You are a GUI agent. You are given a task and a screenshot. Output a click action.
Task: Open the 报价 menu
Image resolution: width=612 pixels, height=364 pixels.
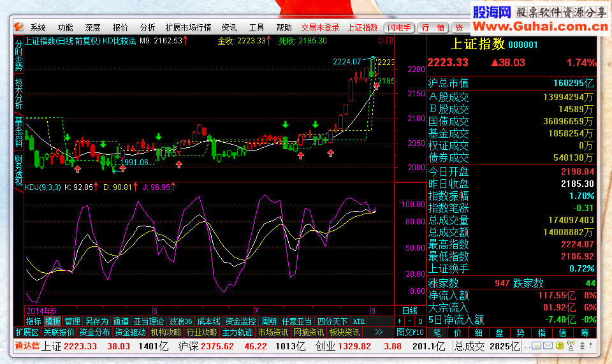pyautogui.click(x=120, y=27)
